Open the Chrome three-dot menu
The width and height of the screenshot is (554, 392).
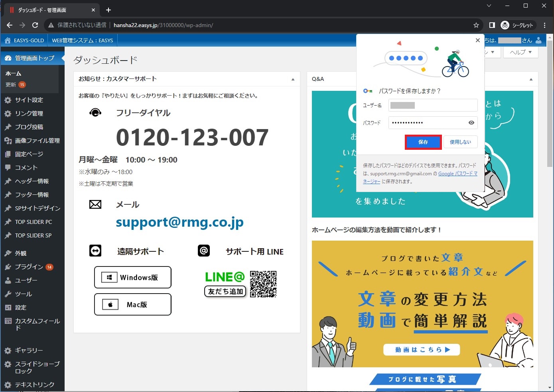click(x=544, y=25)
